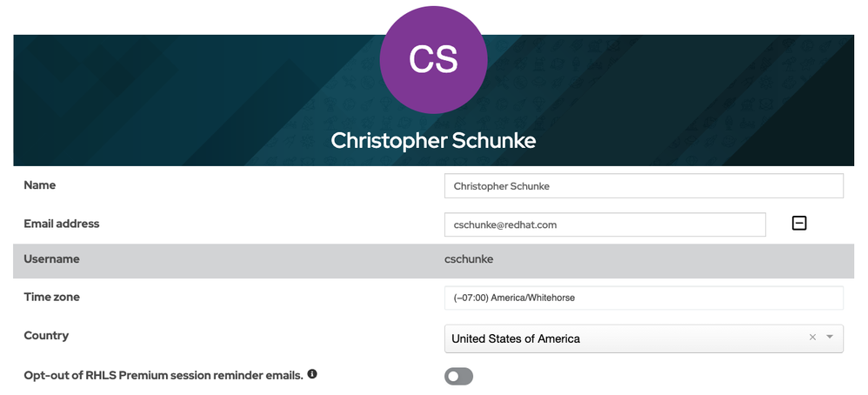Click the minus box icon beside email
Image resolution: width=868 pixels, height=395 pixels.
pyautogui.click(x=799, y=224)
